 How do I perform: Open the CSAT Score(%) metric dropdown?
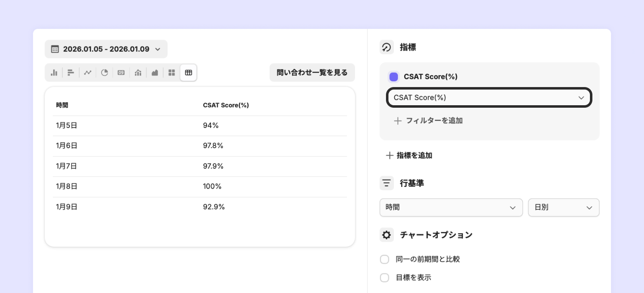click(489, 98)
